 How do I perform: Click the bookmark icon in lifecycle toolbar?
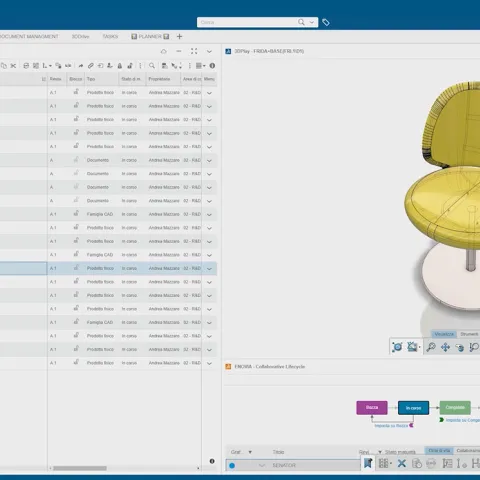pos(368,463)
